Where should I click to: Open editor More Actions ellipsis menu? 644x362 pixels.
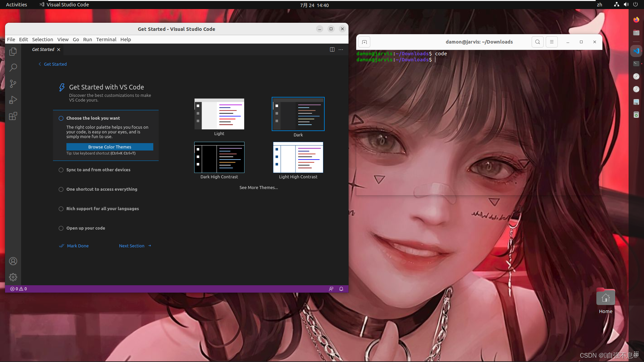coord(341,50)
